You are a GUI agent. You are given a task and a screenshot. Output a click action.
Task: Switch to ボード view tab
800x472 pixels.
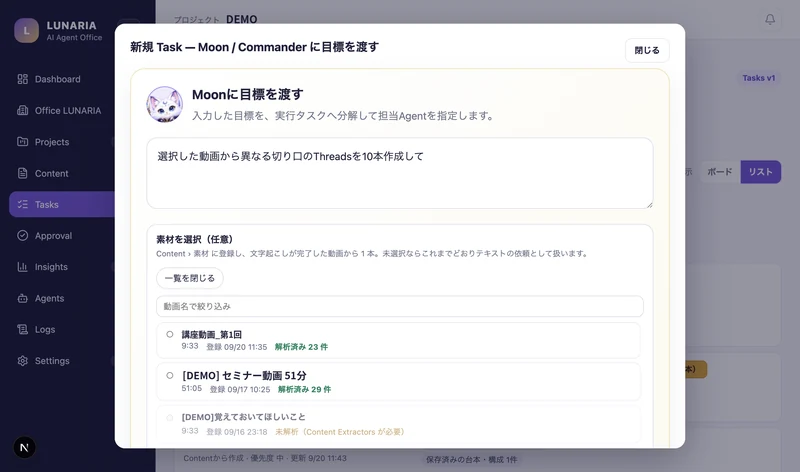coord(719,172)
